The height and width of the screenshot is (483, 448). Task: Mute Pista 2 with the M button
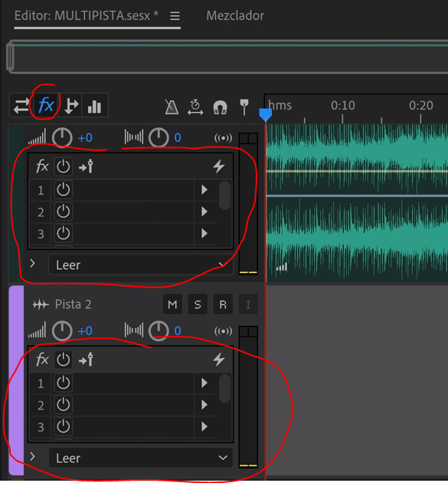coord(172,304)
